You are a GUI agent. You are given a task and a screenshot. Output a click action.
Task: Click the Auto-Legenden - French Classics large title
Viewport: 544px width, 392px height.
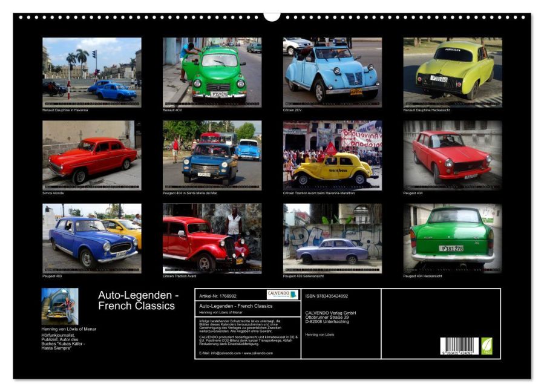tap(138, 301)
